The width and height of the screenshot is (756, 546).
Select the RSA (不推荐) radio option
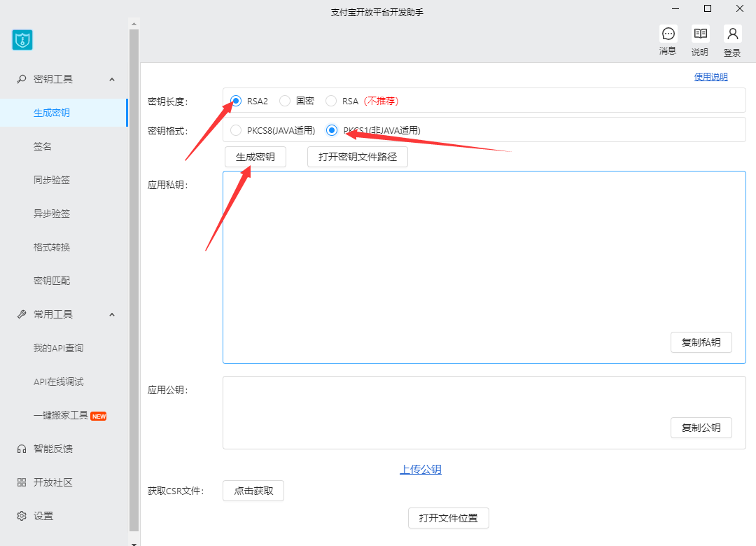point(330,101)
